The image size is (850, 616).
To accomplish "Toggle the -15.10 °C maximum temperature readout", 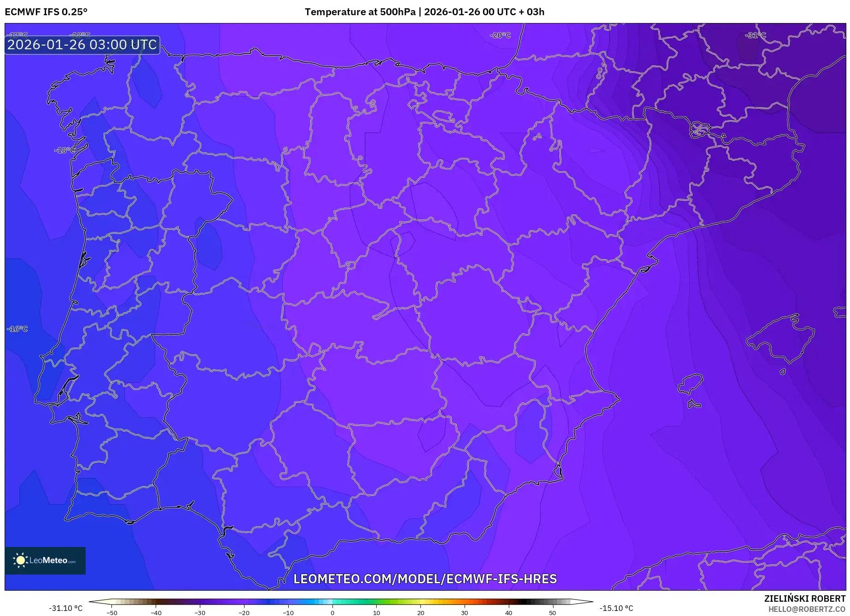I will pos(617,608).
